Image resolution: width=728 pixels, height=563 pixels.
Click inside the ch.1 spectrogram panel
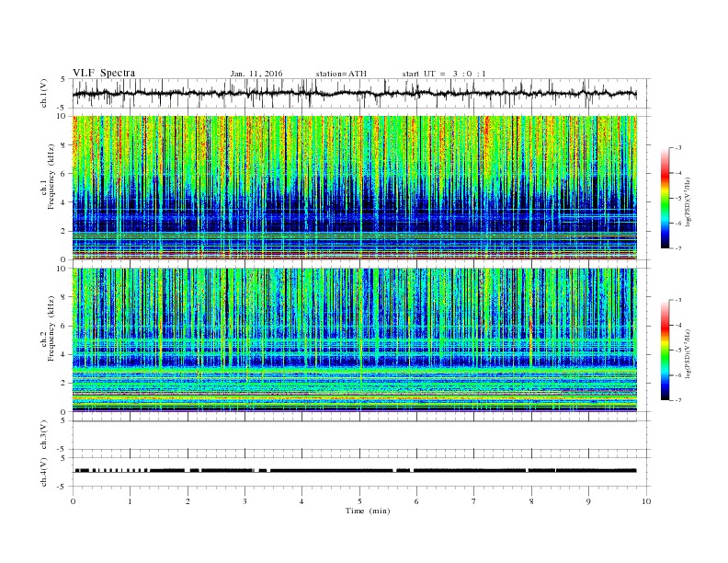coord(355,188)
